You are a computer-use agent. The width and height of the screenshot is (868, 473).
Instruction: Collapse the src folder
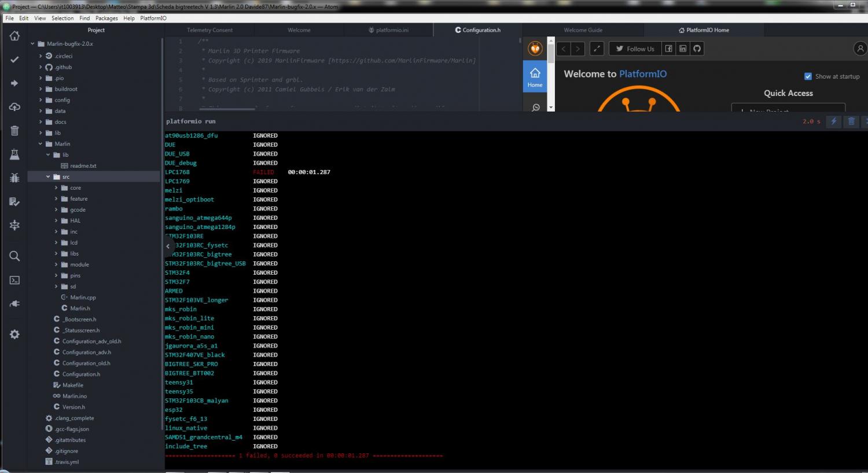(48, 177)
